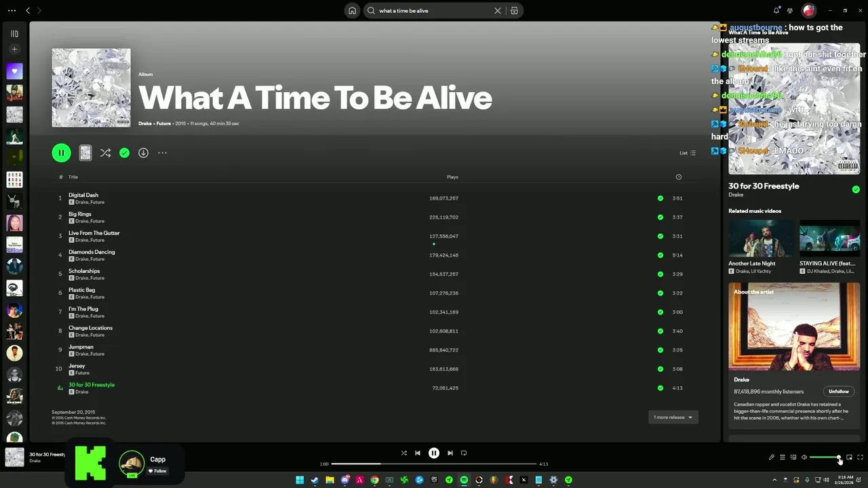868x488 pixels.
Task: Go to Spotify Home icon
Action: coord(352,11)
